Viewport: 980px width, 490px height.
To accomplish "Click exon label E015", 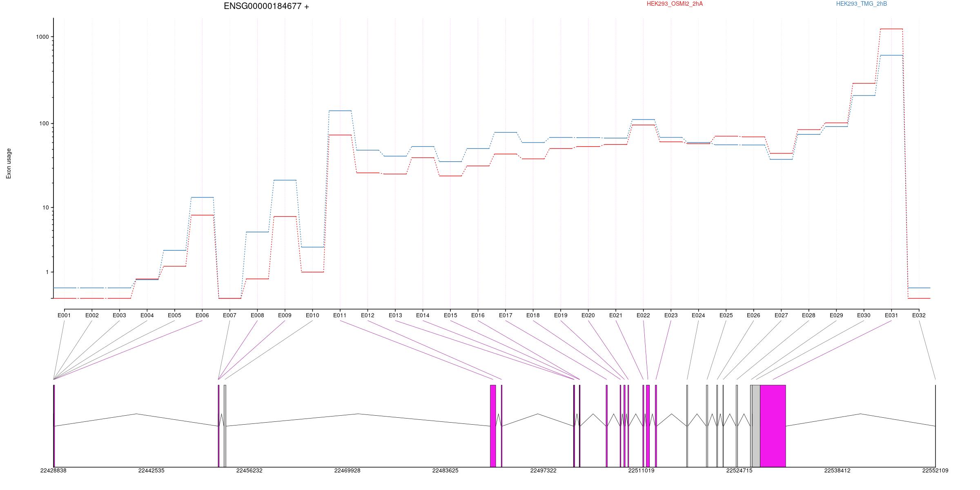I will [x=450, y=315].
